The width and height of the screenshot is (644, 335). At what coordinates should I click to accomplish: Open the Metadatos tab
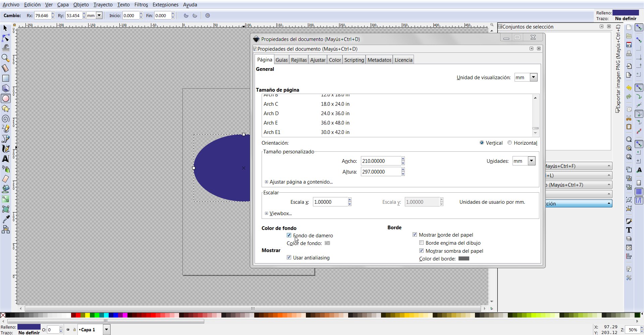pyautogui.click(x=379, y=60)
